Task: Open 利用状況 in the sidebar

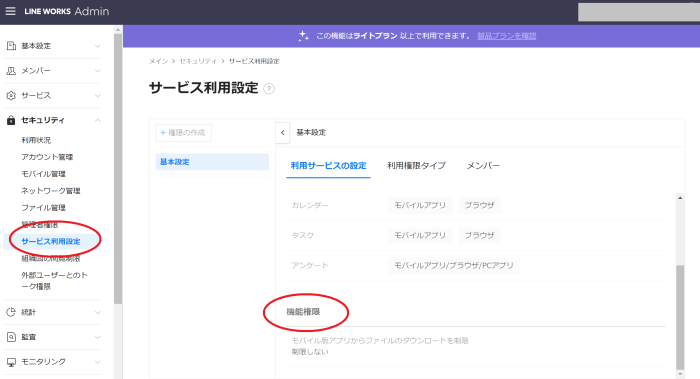Action: coord(36,140)
